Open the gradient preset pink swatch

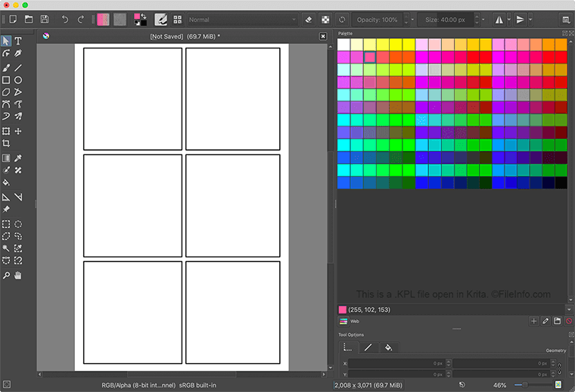[103, 20]
